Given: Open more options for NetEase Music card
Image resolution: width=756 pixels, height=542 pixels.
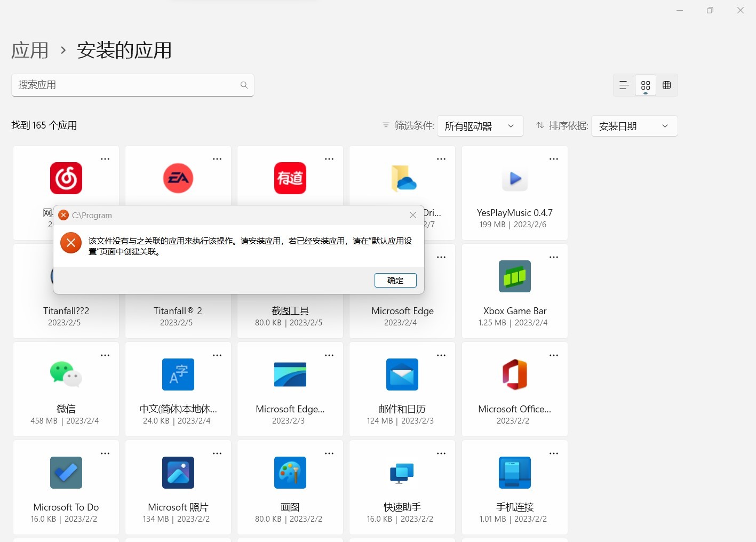Looking at the screenshot, I should tap(105, 159).
